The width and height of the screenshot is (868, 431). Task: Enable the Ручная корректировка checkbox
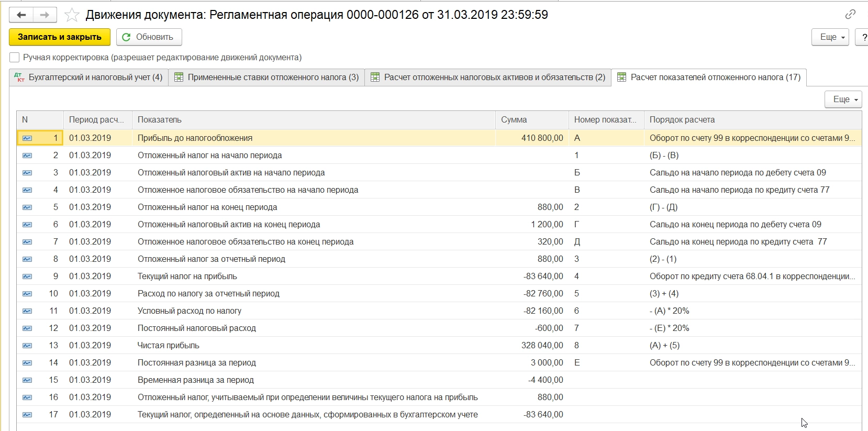click(15, 58)
